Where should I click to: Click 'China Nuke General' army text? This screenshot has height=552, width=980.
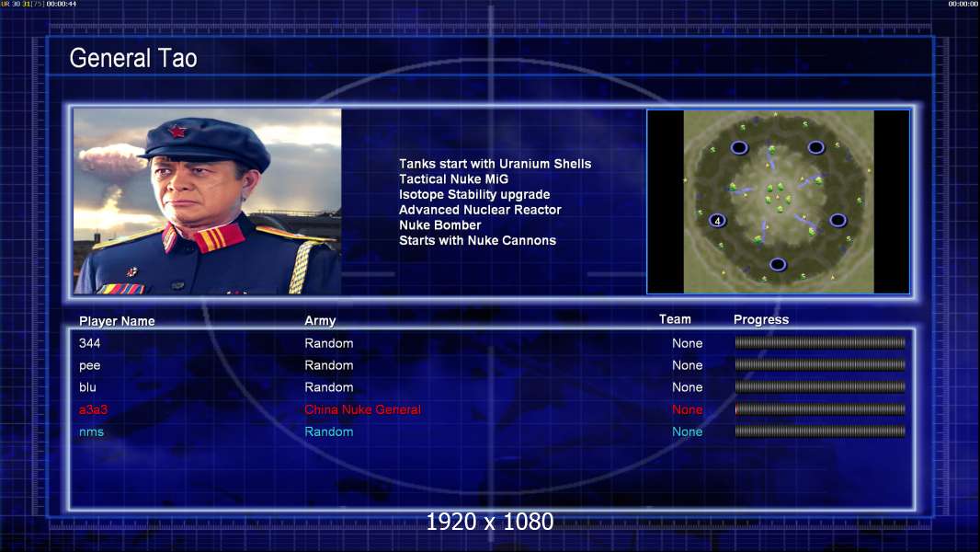pyautogui.click(x=362, y=410)
